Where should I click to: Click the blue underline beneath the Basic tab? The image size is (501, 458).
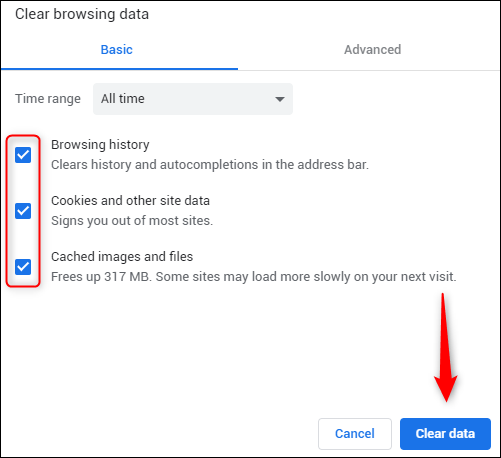pos(119,69)
